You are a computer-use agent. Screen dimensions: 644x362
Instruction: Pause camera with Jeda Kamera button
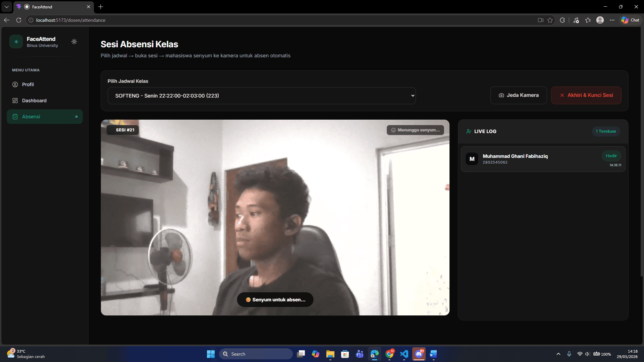pyautogui.click(x=519, y=95)
